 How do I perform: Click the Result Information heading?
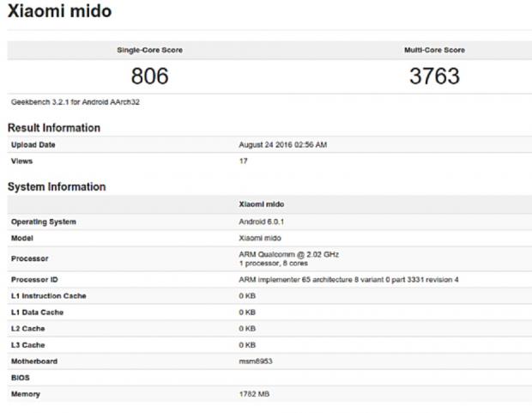54,127
